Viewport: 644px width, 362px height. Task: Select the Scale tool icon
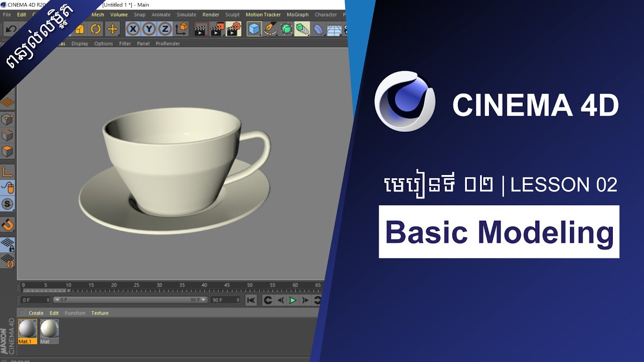pos(79,29)
